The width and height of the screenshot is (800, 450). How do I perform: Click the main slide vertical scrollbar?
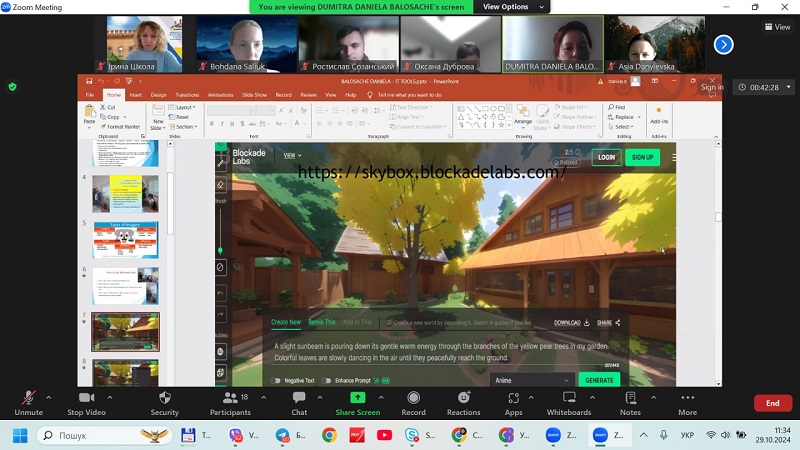718,217
